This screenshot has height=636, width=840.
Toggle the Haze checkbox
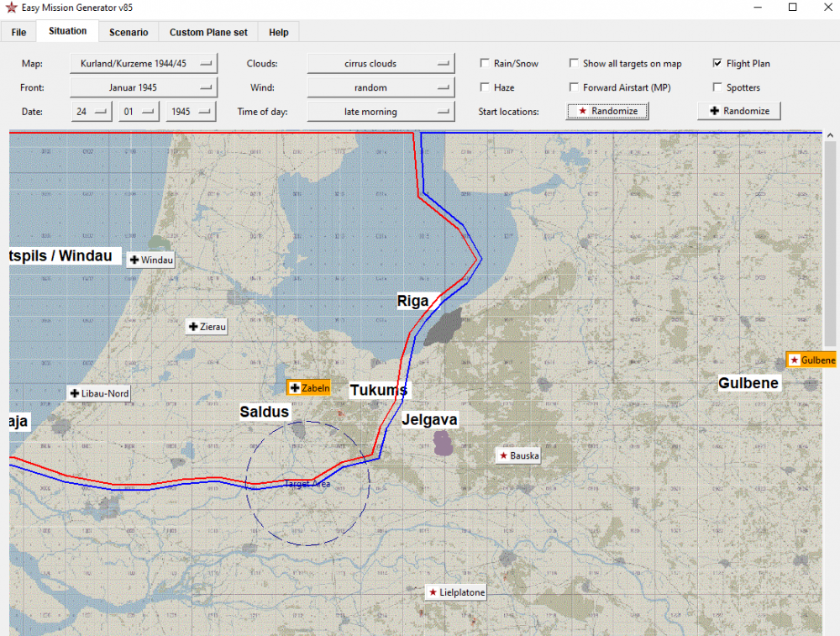(486, 87)
